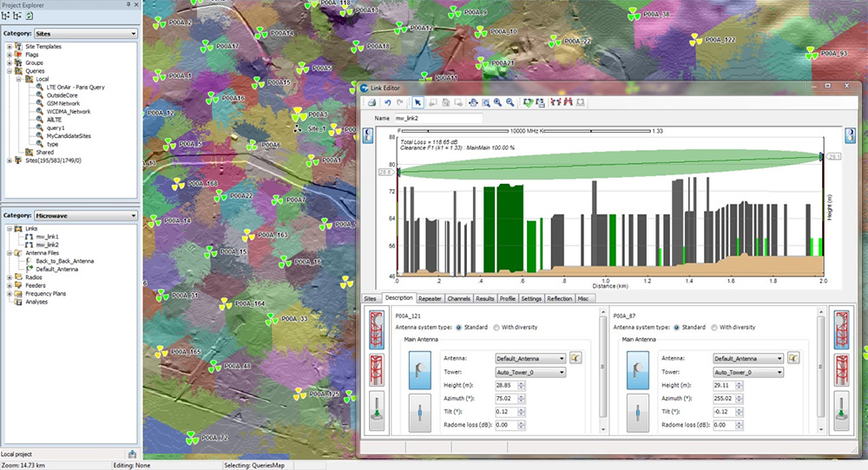The image size is (868, 470).
Task: Click the zoom-to-window magnifier icon
Action: pos(485,102)
